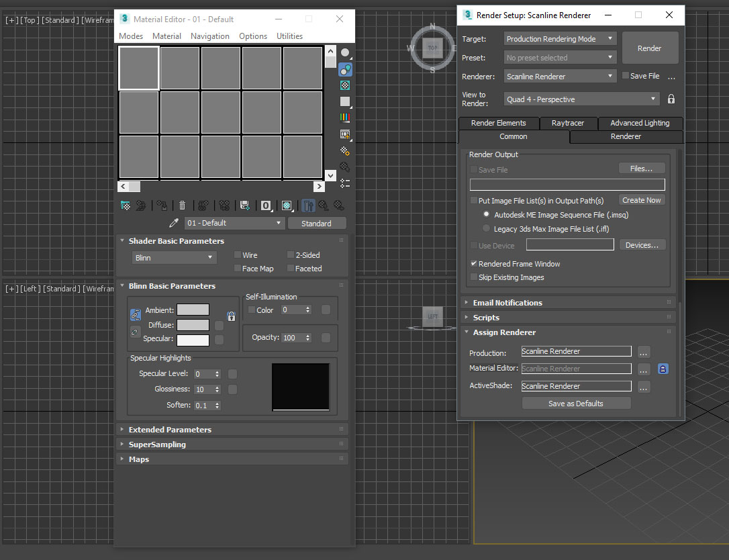Click the Assign Material to Selection icon
This screenshot has width=729, height=560.
click(160, 205)
